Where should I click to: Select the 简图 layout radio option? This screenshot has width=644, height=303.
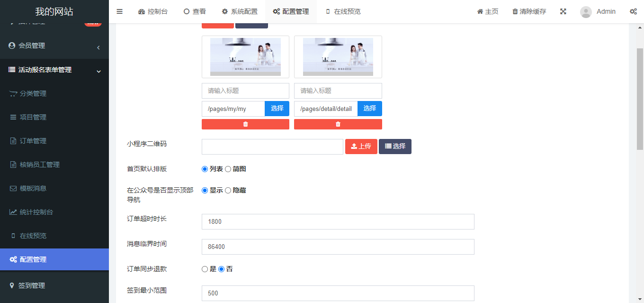tap(228, 169)
